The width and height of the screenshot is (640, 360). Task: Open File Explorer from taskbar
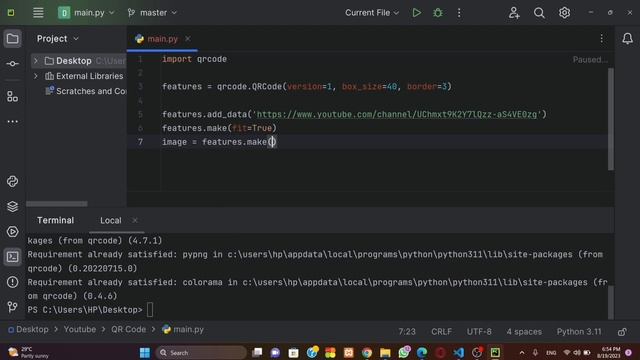(x=385, y=353)
